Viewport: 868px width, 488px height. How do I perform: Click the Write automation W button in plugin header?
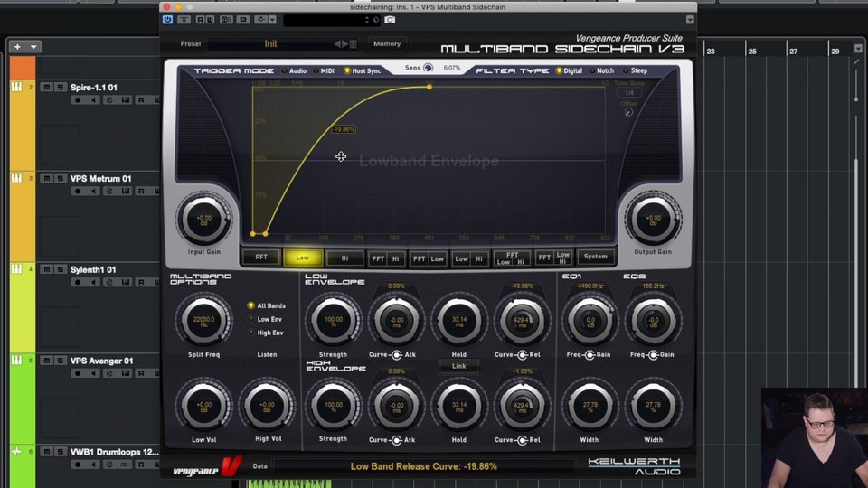click(x=210, y=20)
